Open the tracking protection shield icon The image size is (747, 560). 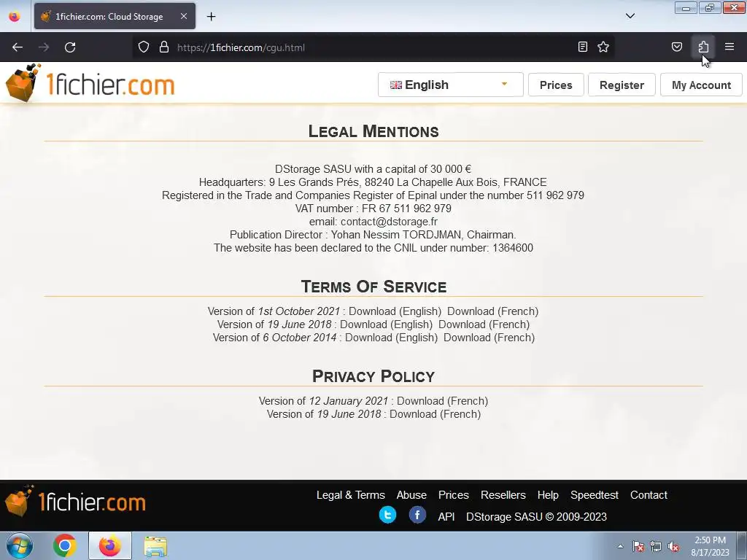[144, 47]
